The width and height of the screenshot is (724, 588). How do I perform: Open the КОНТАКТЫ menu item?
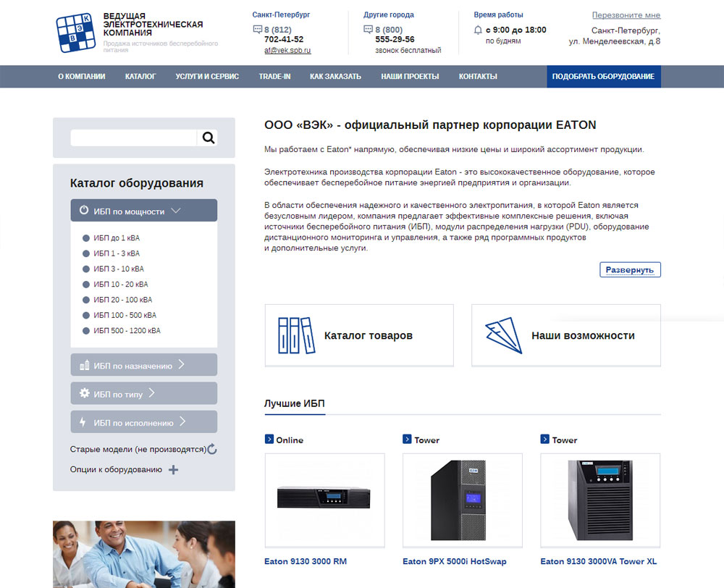point(478,77)
